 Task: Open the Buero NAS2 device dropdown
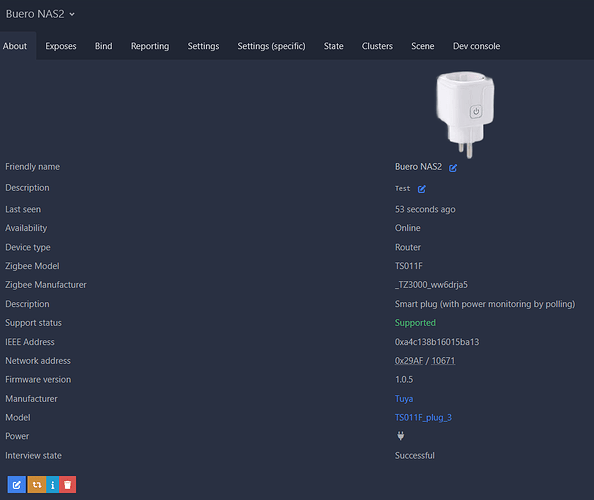coord(40,14)
